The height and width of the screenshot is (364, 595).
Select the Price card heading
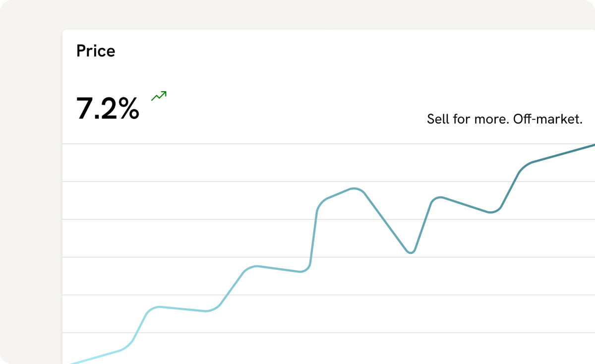(x=96, y=51)
